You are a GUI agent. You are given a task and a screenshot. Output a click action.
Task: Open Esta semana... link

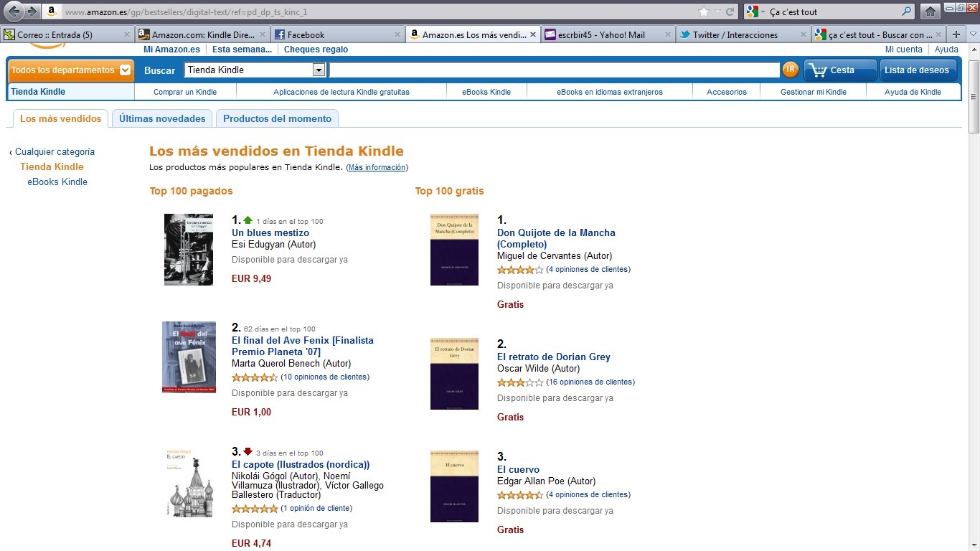242,50
